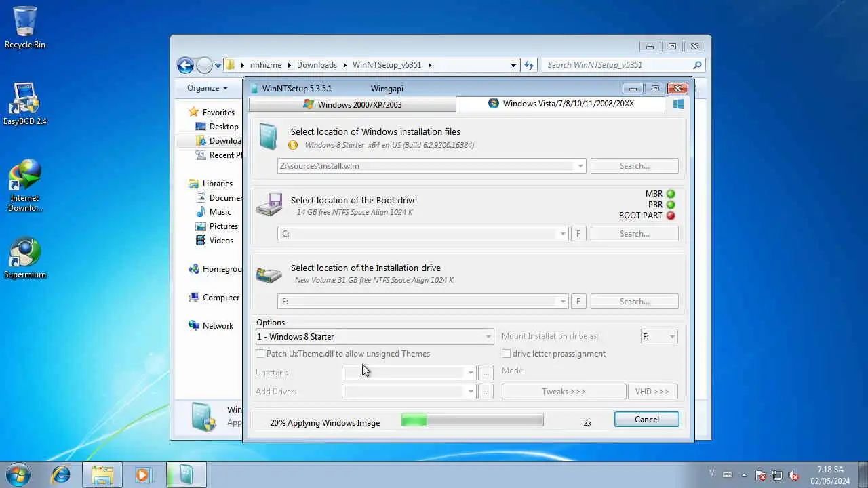Open Windows Media Player taskbar icon

(x=142, y=474)
